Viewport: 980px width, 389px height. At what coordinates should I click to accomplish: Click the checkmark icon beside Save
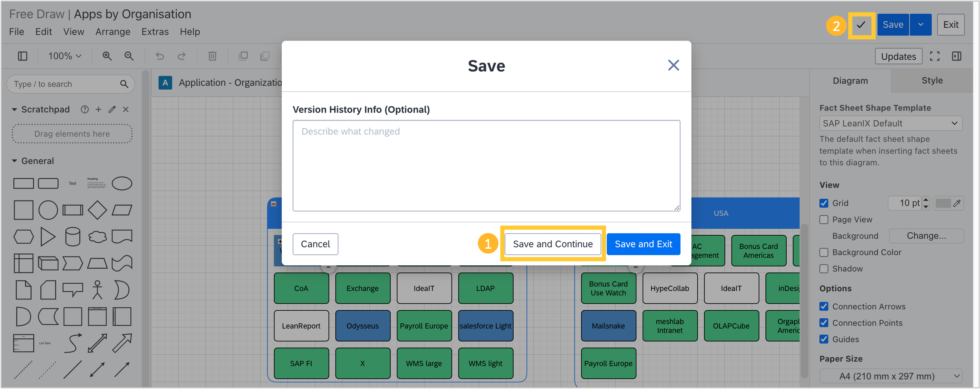click(861, 25)
